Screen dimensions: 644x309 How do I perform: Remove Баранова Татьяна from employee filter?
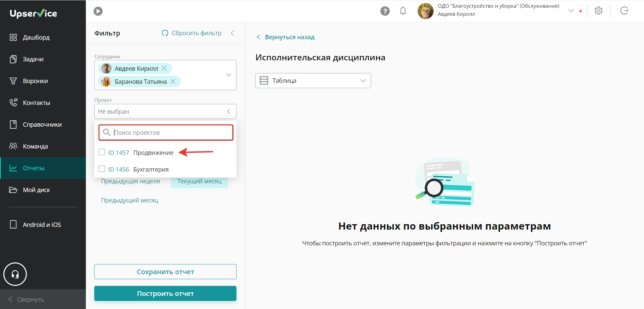click(x=173, y=81)
